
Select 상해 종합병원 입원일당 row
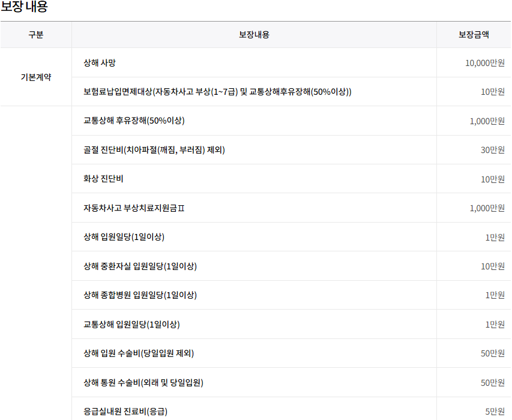pyautogui.click(x=140, y=295)
